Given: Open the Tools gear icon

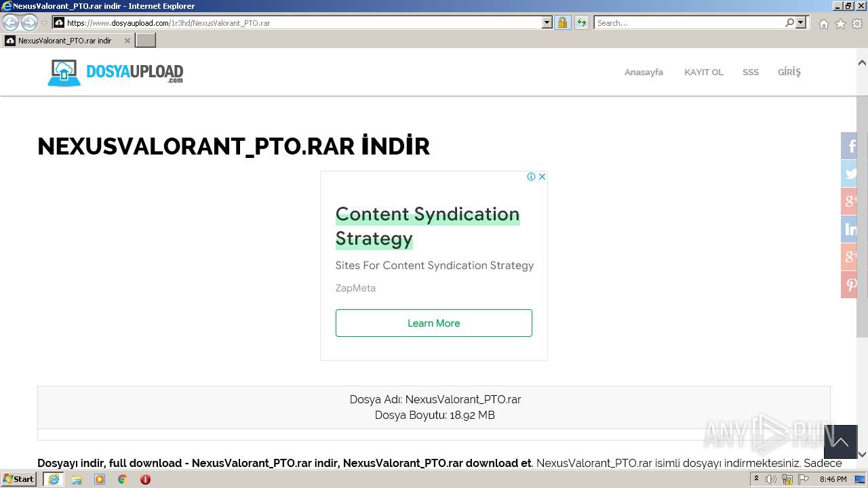Looking at the screenshot, I should click(856, 24).
